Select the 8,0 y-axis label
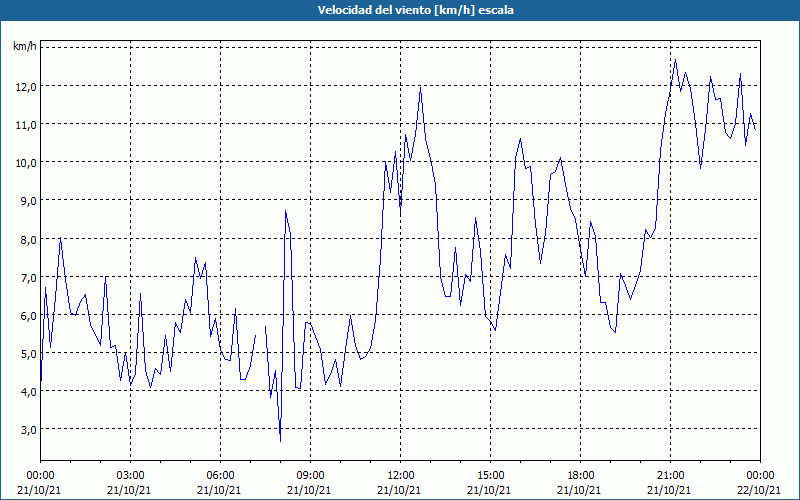This screenshot has height=500, width=800. click(29, 239)
